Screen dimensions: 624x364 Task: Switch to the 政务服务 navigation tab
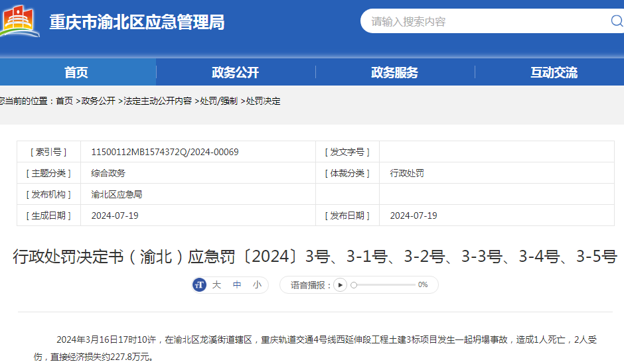(394, 72)
